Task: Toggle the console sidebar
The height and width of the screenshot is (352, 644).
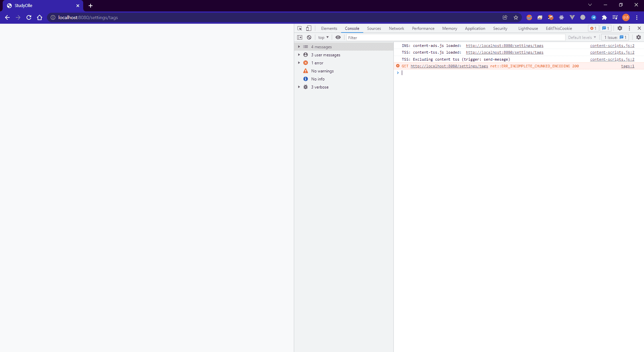Action: 300,38
